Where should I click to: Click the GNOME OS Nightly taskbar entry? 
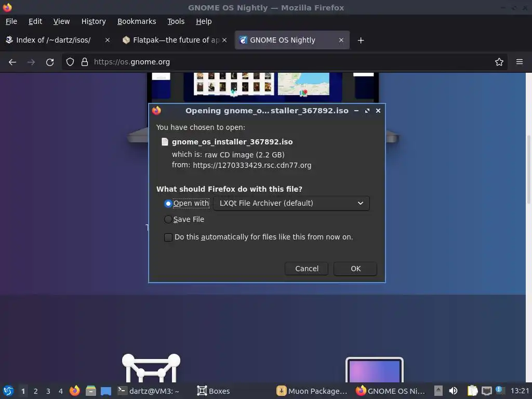(x=391, y=391)
